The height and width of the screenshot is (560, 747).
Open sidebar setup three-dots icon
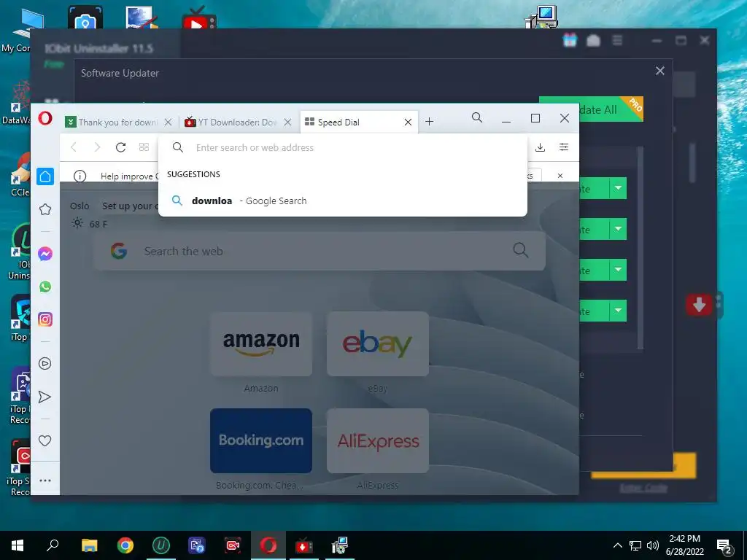pos(44,481)
